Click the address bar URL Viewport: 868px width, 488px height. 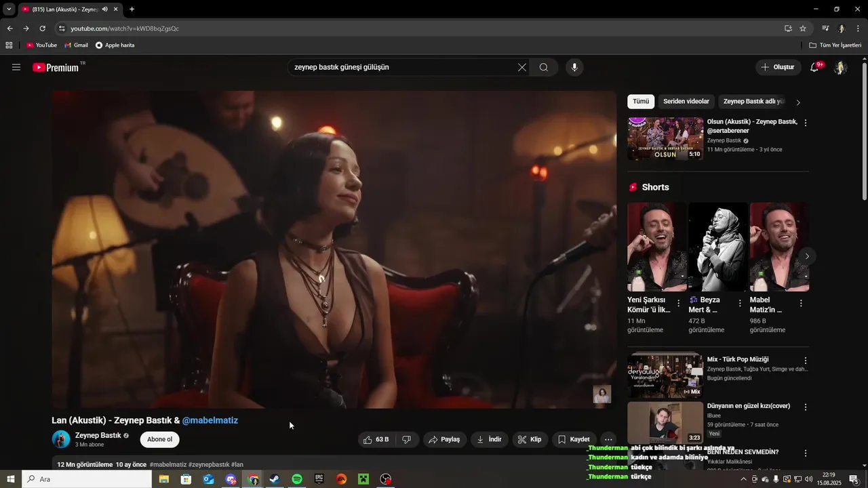pos(125,28)
